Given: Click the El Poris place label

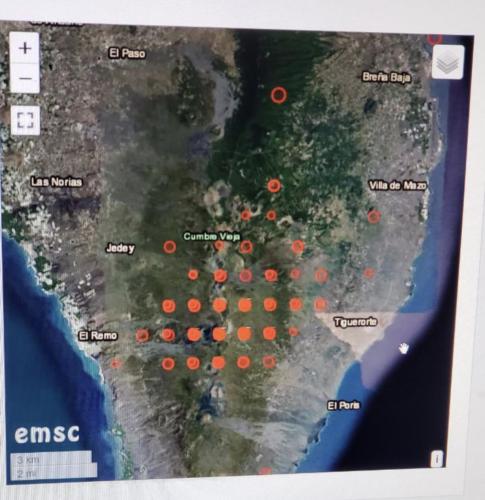Looking at the screenshot, I should pos(343,406).
